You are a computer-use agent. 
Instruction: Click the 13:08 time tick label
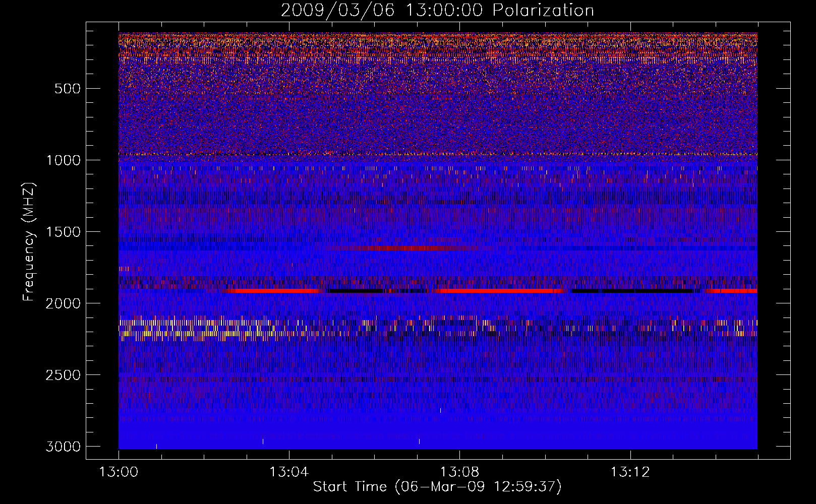[x=459, y=472]
